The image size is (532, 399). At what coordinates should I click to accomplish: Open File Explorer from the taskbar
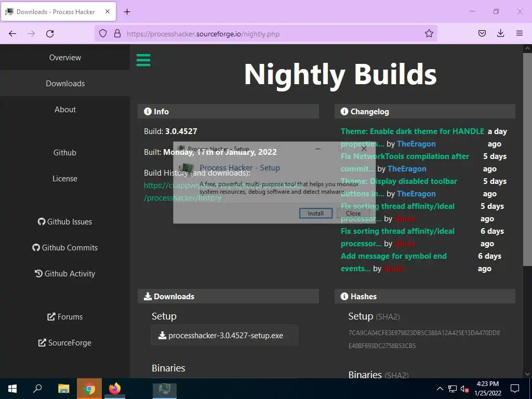[x=63, y=389]
